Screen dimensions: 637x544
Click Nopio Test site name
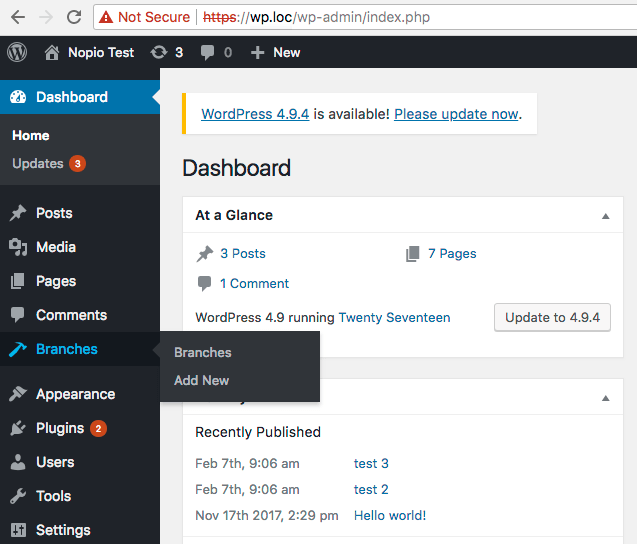click(101, 52)
